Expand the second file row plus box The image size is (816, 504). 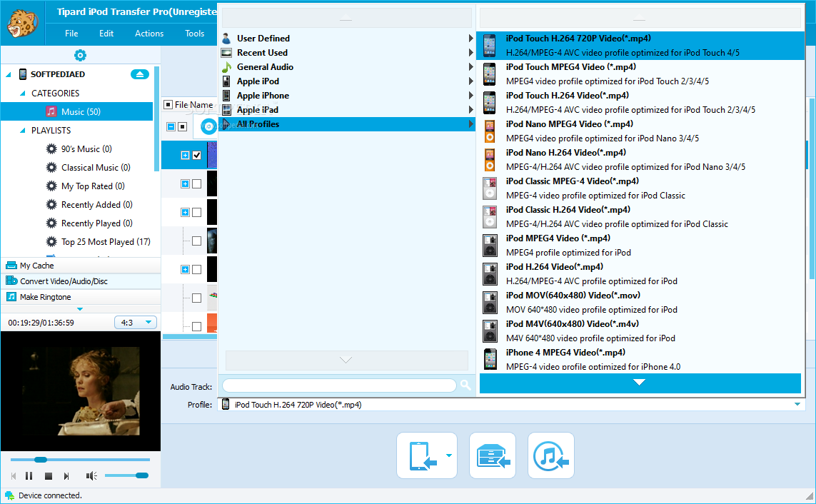[185, 183]
